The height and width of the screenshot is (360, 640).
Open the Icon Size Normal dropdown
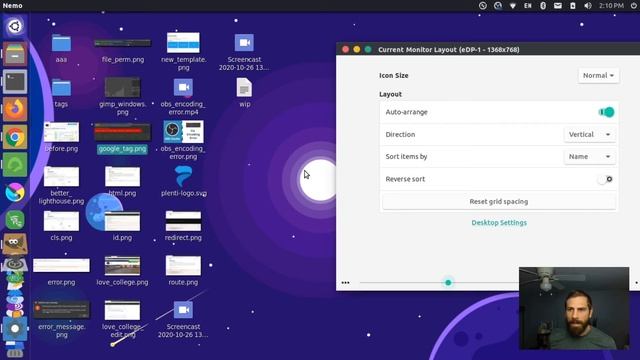598,76
